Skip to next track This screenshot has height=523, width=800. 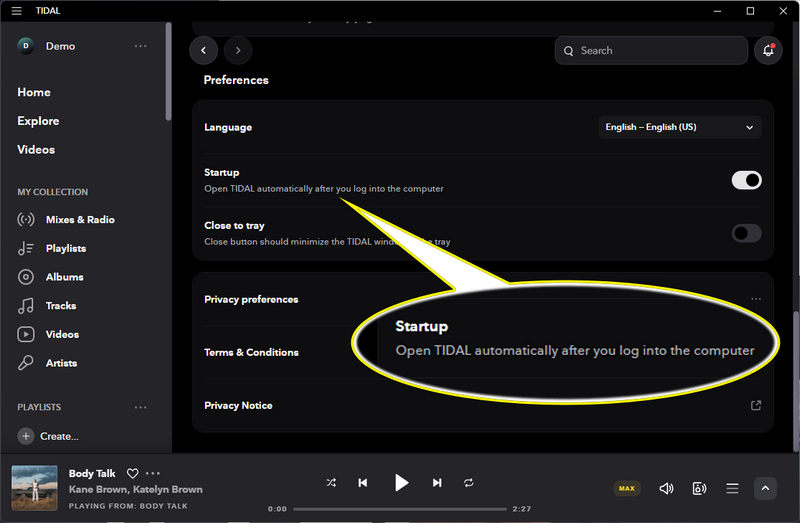click(x=437, y=483)
